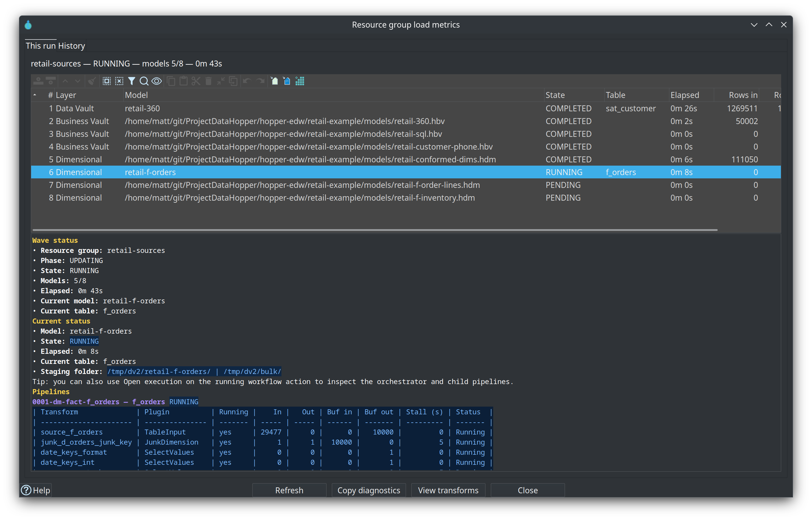Image resolution: width=812 pixels, height=520 pixels.
Task: Click the Refresh button
Action: [289, 490]
